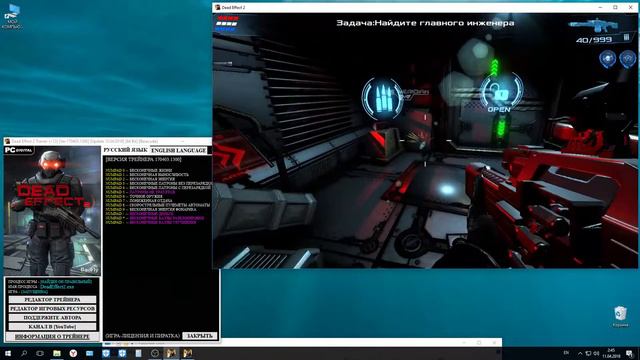Switch to first Dead Effect taskbar icon
The image size is (640, 360).
171,353
